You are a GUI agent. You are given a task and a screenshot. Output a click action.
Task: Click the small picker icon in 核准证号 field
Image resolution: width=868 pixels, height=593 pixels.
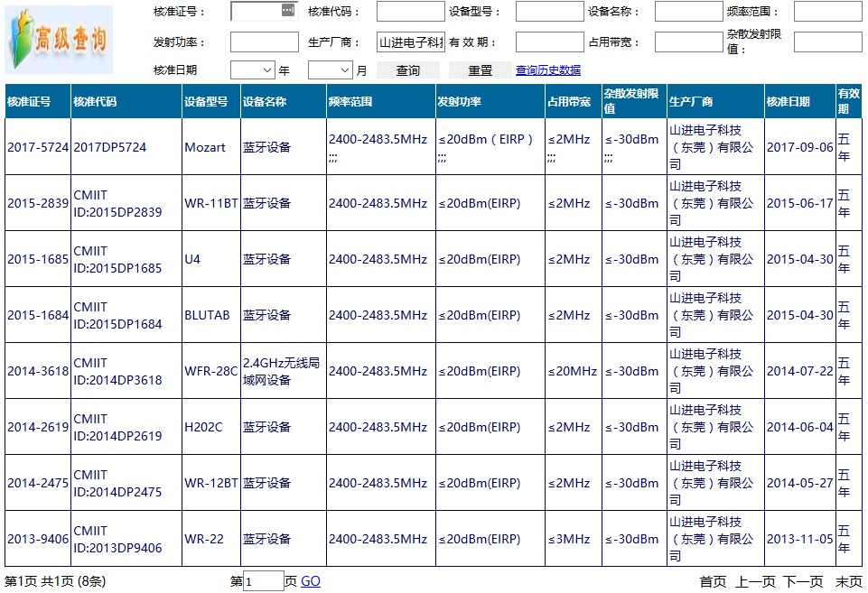click(x=288, y=9)
